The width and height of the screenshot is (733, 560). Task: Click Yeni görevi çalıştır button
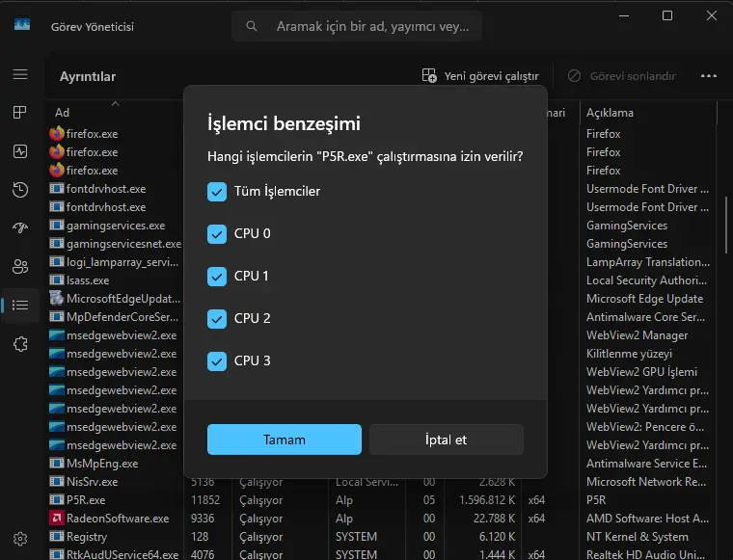pyautogui.click(x=480, y=76)
